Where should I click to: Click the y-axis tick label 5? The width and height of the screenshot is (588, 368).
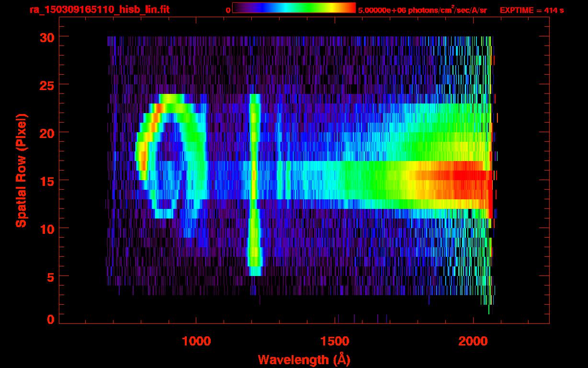click(x=50, y=276)
